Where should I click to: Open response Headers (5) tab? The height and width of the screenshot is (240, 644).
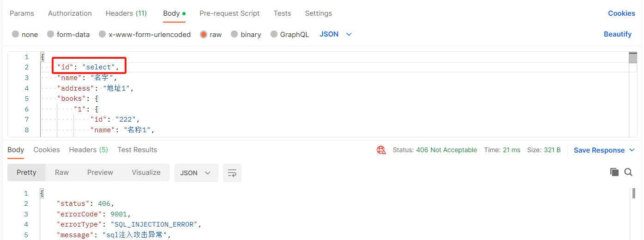88,150
